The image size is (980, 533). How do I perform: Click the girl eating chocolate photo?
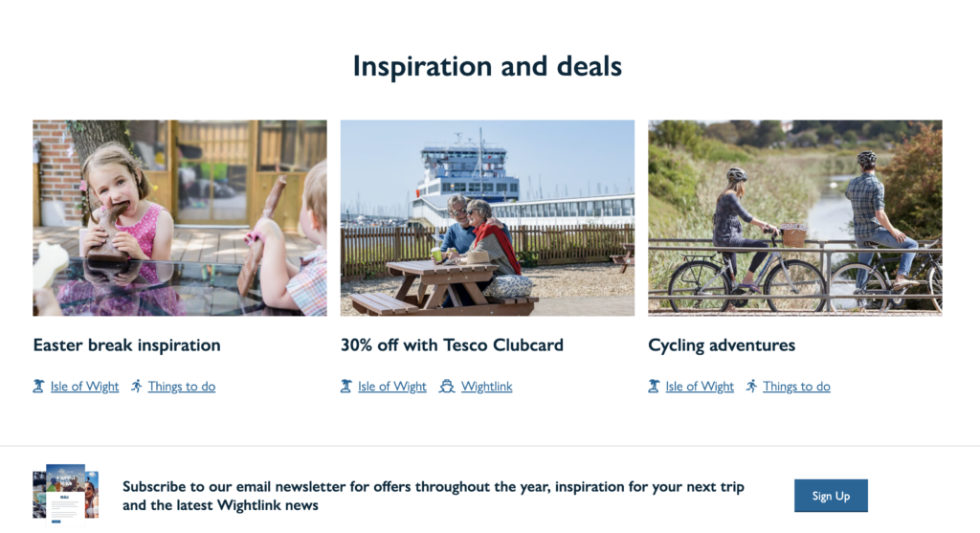180,218
